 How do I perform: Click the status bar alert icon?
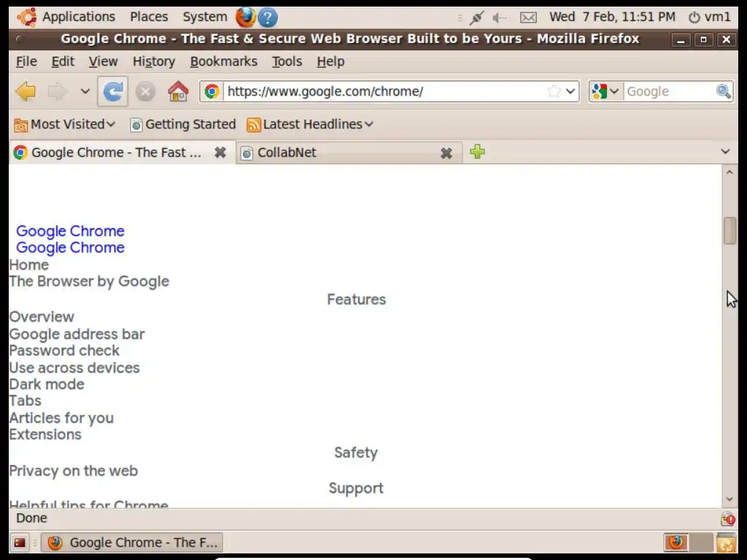coord(728,518)
